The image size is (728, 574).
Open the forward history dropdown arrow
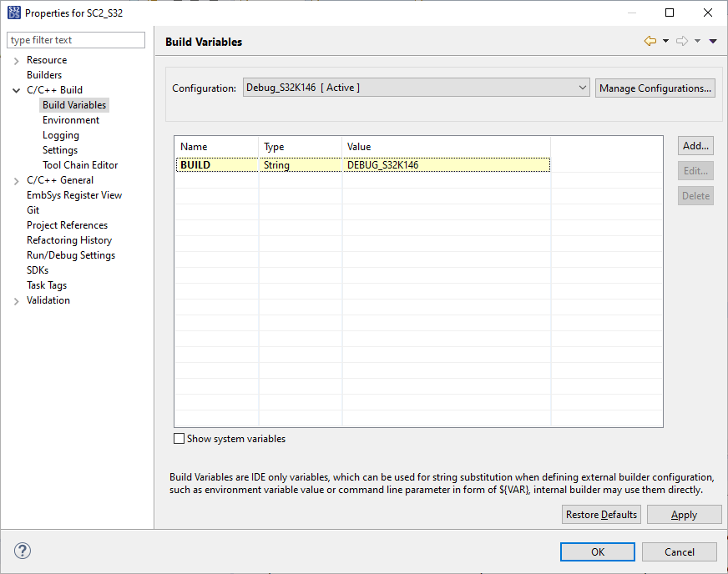tap(697, 42)
